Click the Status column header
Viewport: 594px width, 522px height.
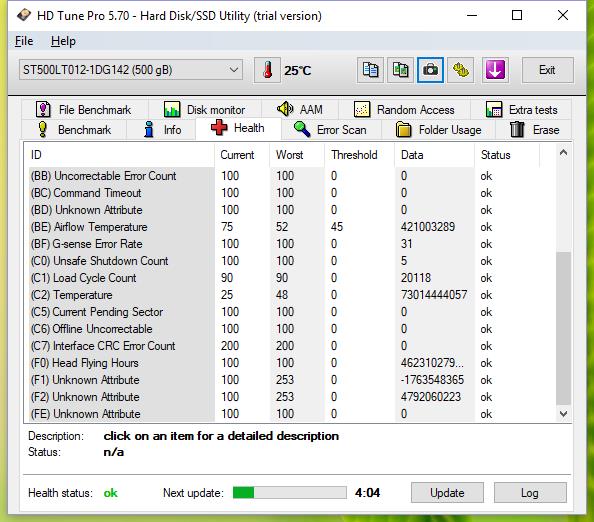tap(507, 155)
